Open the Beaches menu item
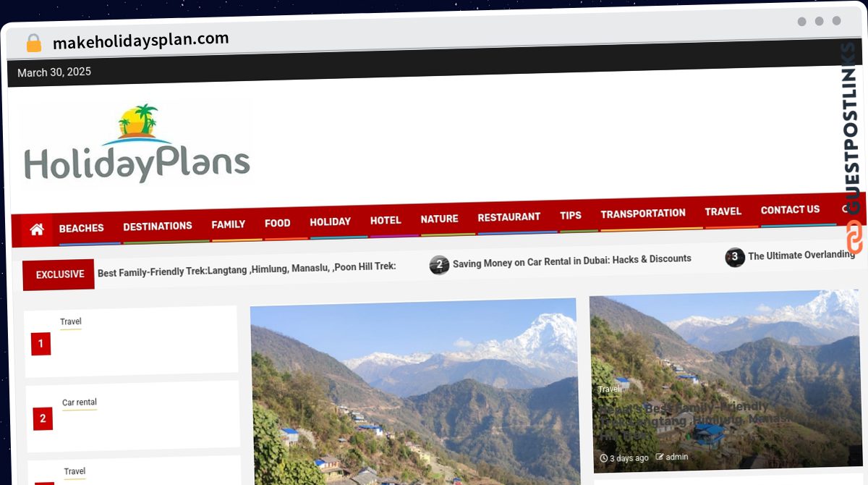 (82, 228)
